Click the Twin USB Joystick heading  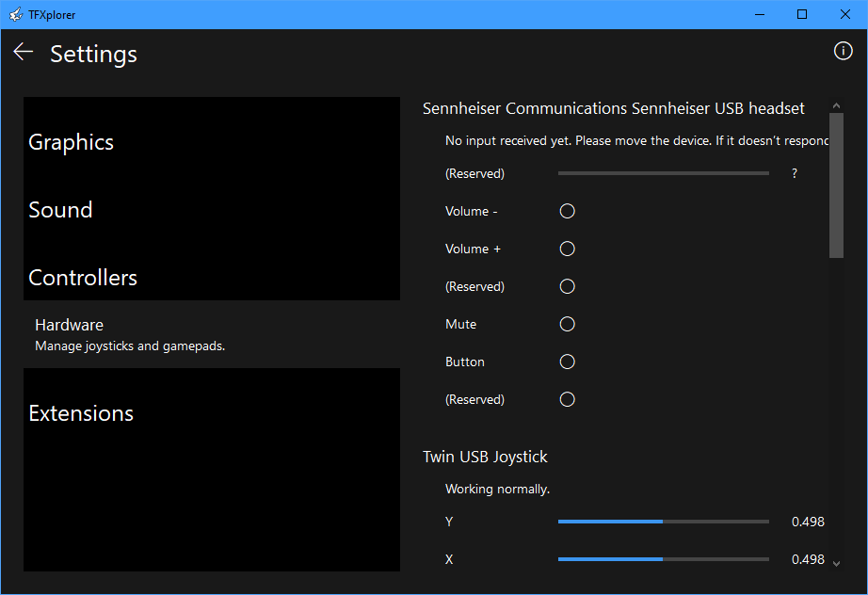[x=485, y=457]
